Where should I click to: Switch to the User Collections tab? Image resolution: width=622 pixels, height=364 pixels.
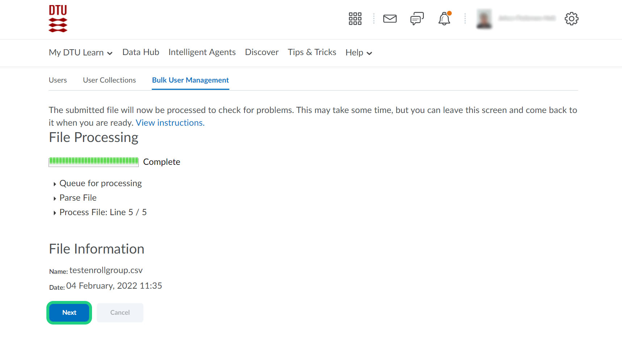point(109,80)
